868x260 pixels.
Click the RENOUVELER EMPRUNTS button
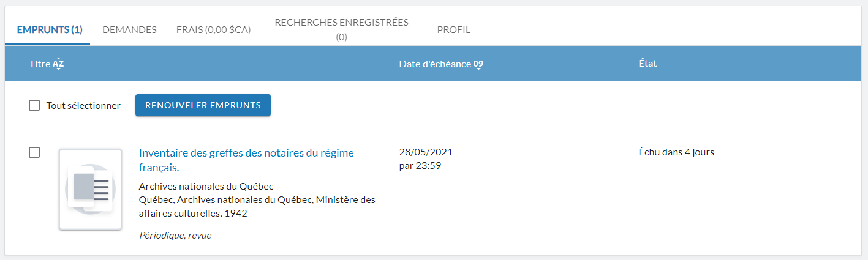click(x=203, y=105)
